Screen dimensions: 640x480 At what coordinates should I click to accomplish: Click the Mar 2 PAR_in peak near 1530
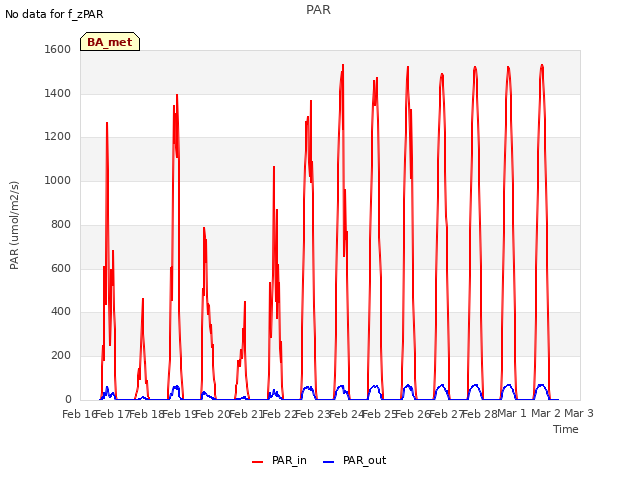[x=542, y=65]
